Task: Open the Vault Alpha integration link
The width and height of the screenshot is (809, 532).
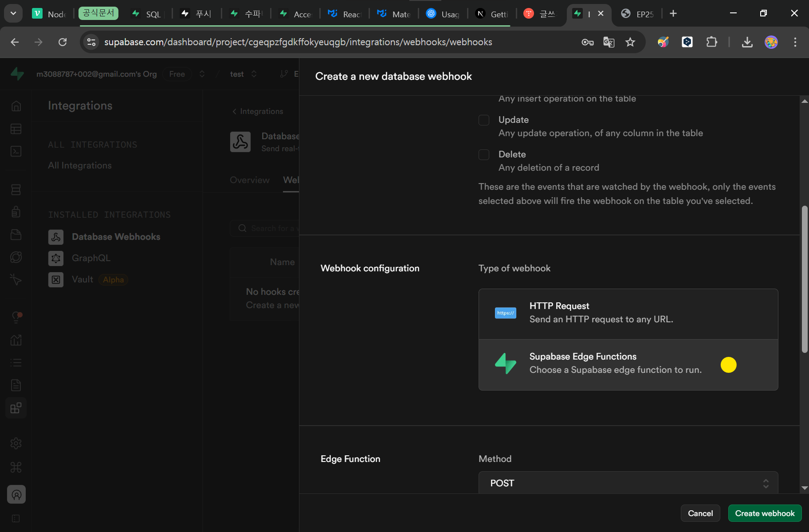Action: point(100,280)
